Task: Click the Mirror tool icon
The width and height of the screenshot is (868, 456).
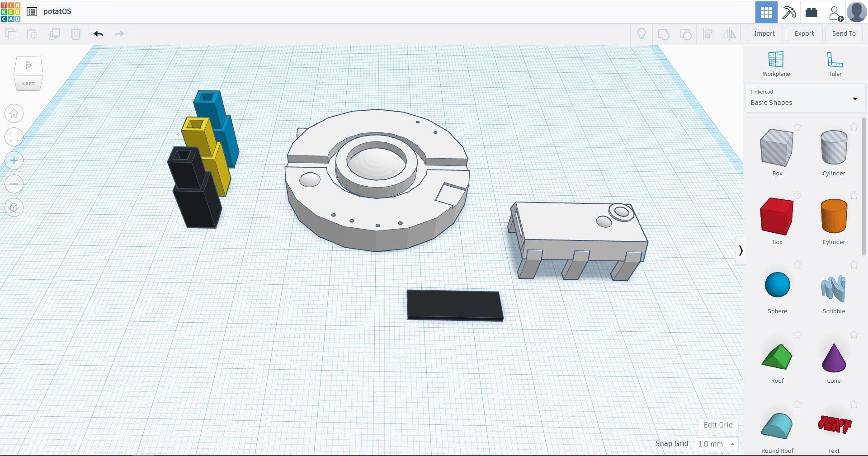Action: coord(729,34)
